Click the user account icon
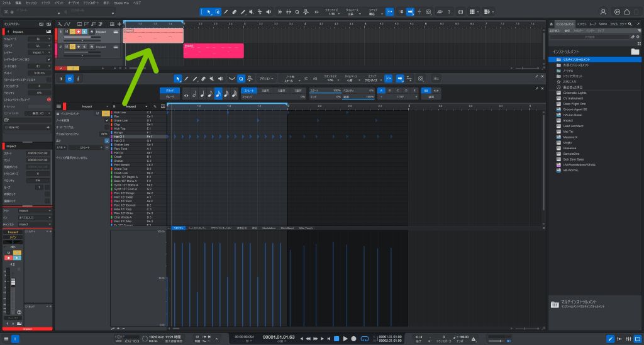The width and height of the screenshot is (644, 345). point(602,11)
